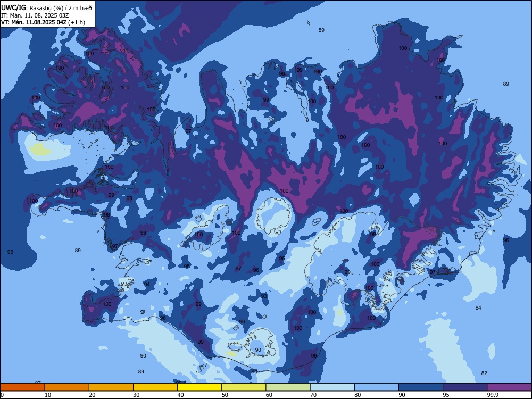532x399 pixels.
Task: Select the indigo 95-99.9 legend swatch
Action: pos(465,387)
